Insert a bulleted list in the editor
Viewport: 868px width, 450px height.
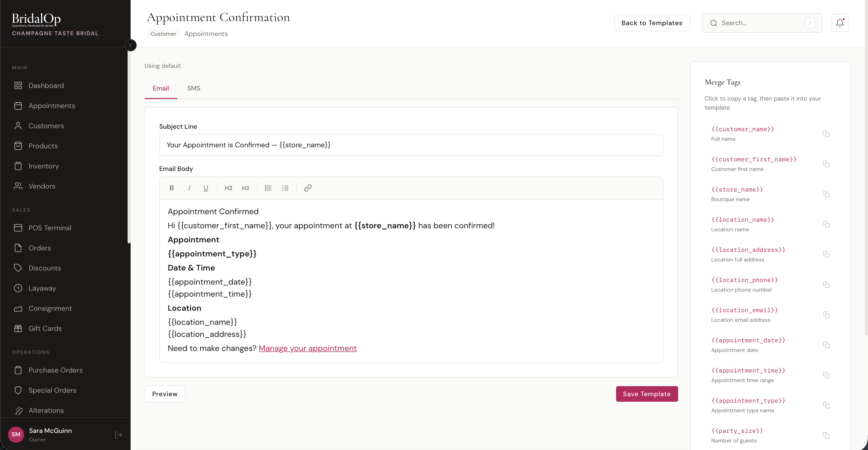[x=268, y=188]
